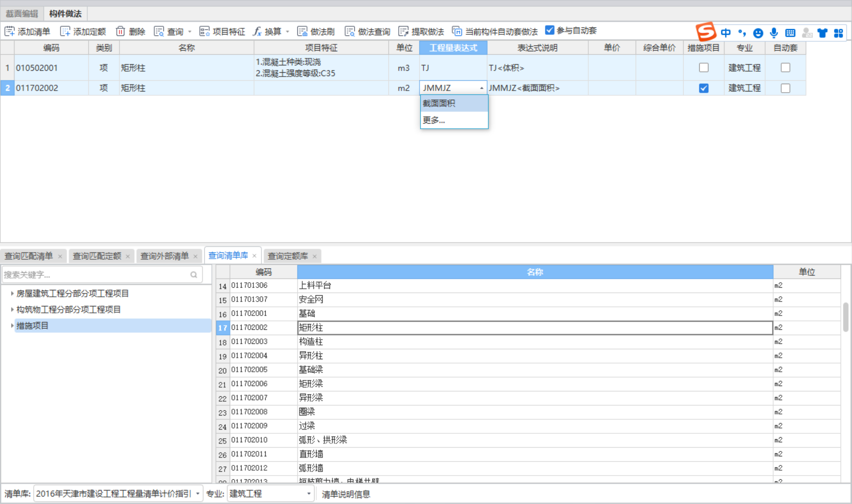Click 名称 header in list library
The height and width of the screenshot is (504, 852).
coord(535,272)
